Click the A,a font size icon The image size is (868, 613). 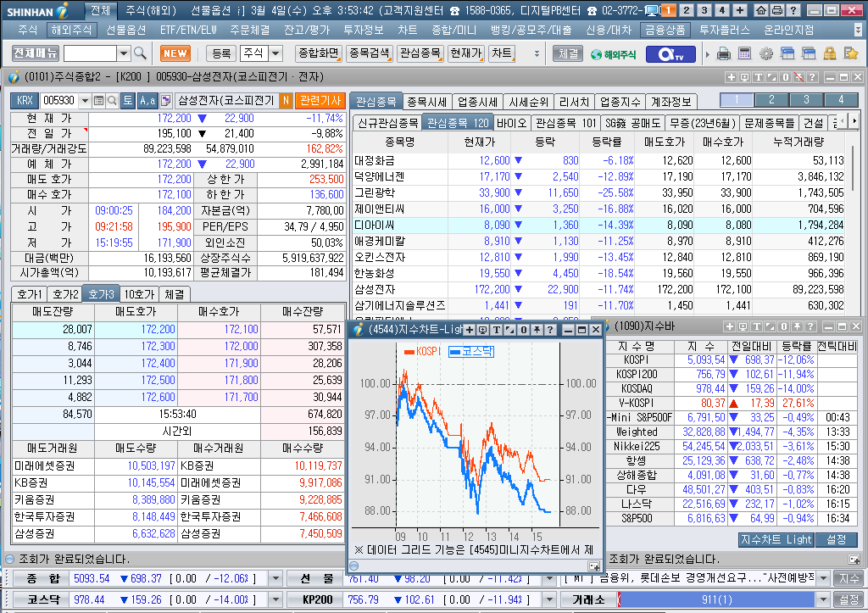click(x=147, y=100)
